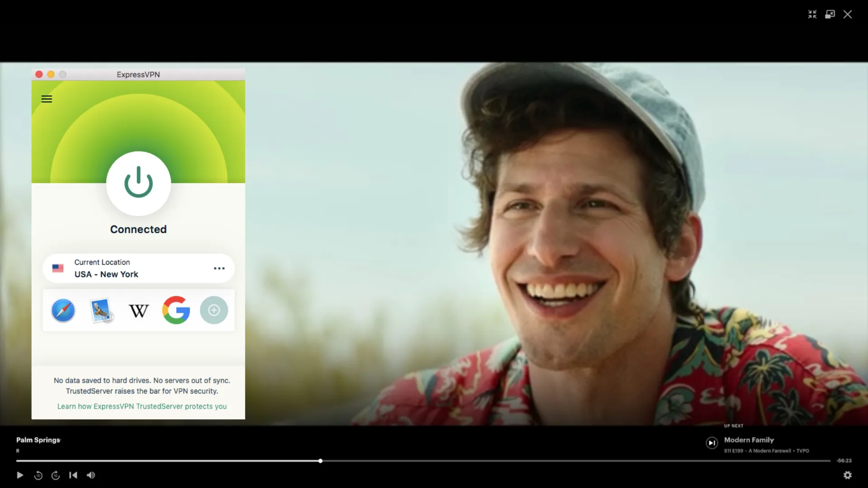Open the ExpressVPN hamburger menu

pos(47,99)
